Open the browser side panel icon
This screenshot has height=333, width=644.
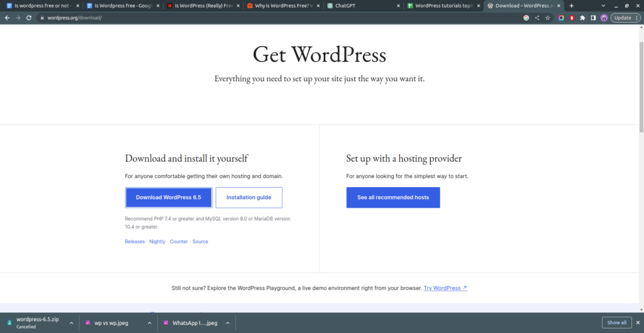(593, 18)
